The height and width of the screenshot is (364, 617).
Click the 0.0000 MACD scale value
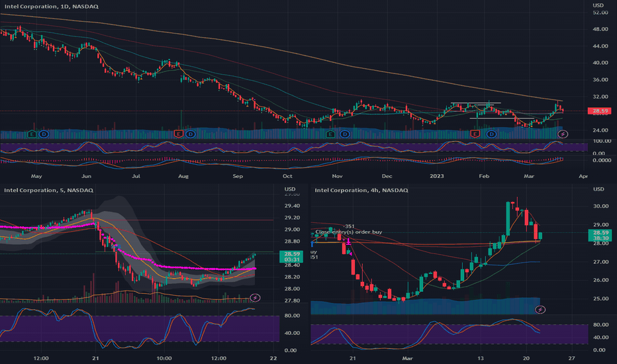[602, 160]
